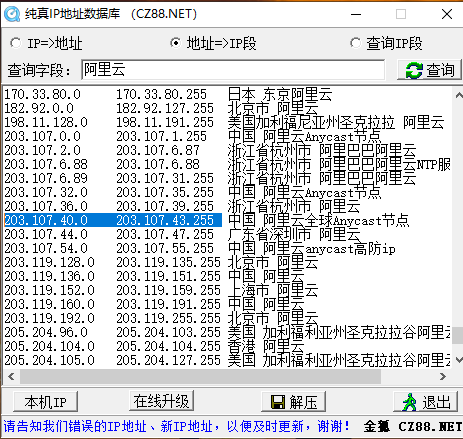Click the vertical scrollbar up arrow
Image resolution: width=463 pixels, height=439 pixels.
click(x=458, y=95)
